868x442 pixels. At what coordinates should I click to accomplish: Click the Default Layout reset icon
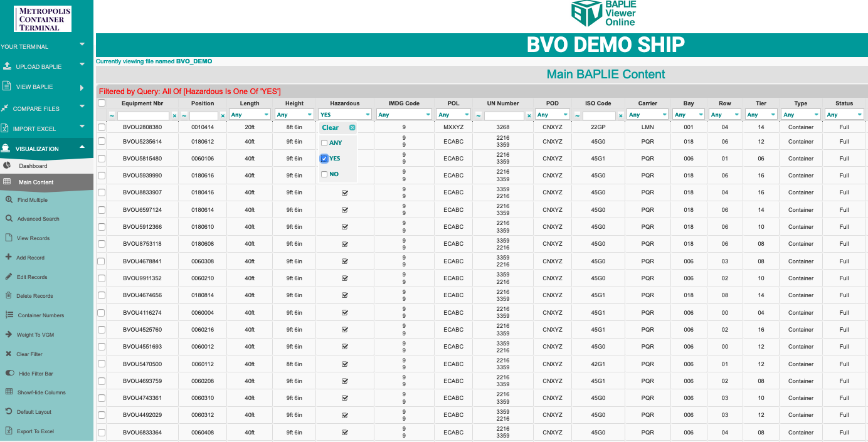(x=9, y=411)
